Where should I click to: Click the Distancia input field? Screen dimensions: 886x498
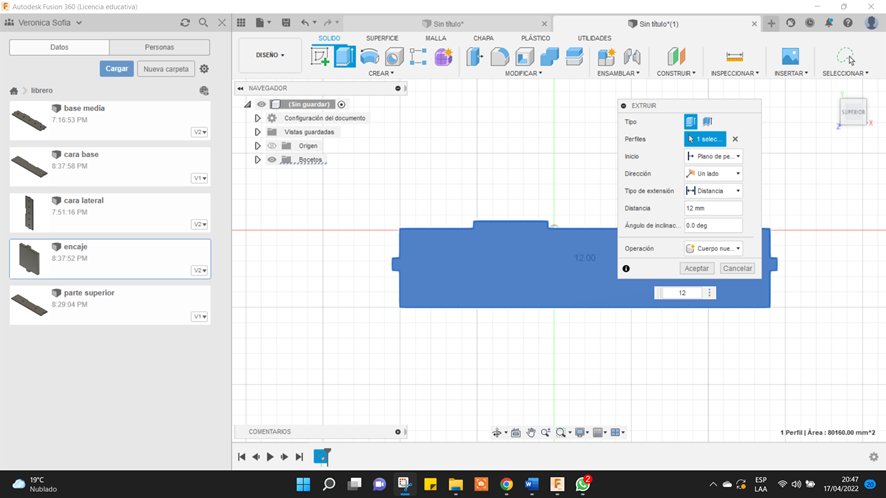coord(713,208)
